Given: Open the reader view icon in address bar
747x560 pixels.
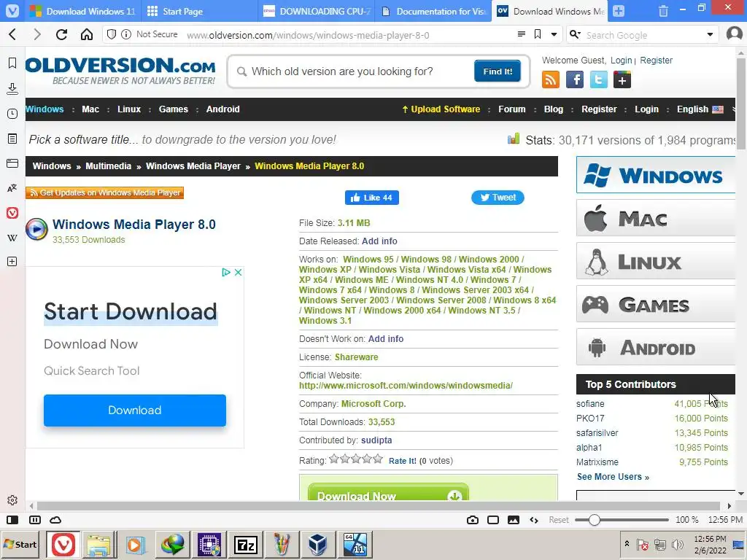Looking at the screenshot, I should 521,34.
